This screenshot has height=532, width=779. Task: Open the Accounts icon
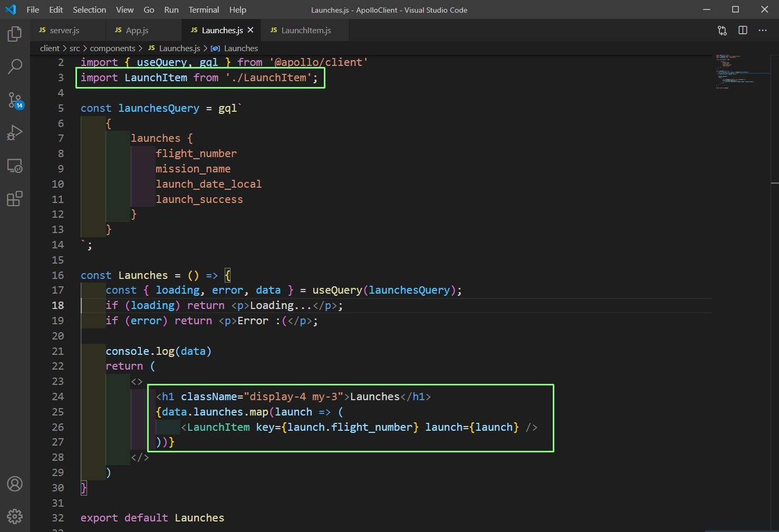coord(15,484)
